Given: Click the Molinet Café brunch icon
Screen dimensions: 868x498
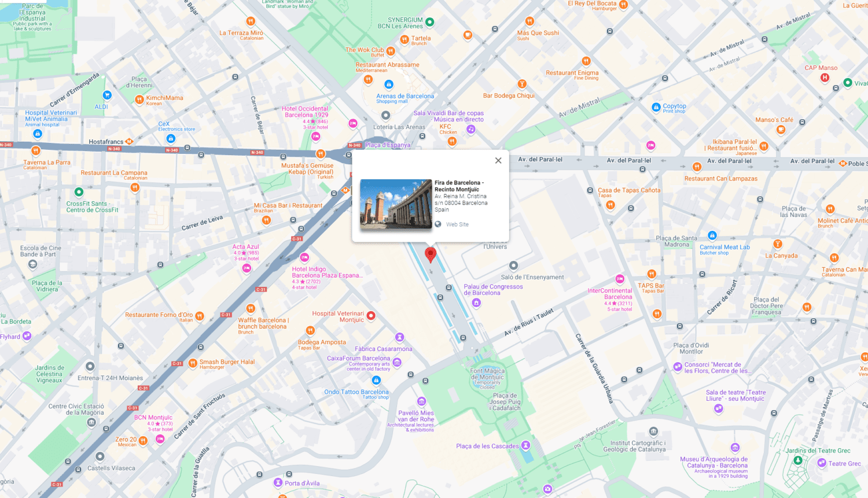Looking at the screenshot, I should tap(830, 209).
